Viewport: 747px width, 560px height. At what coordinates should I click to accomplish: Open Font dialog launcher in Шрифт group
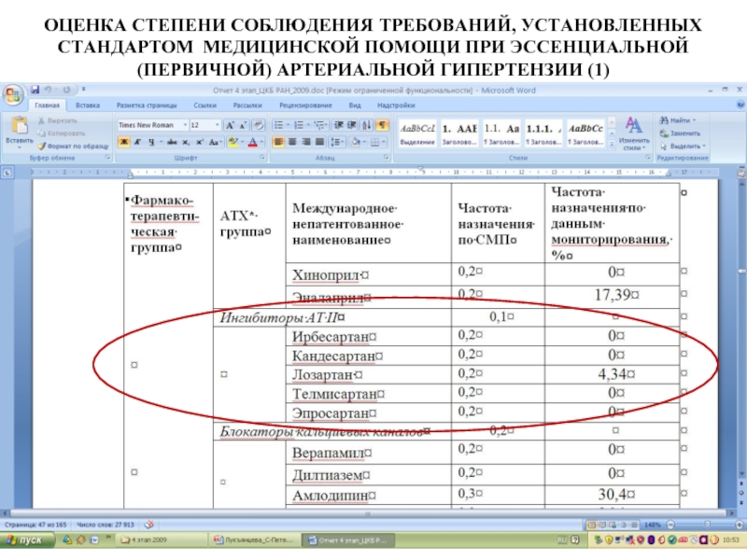[x=262, y=157]
